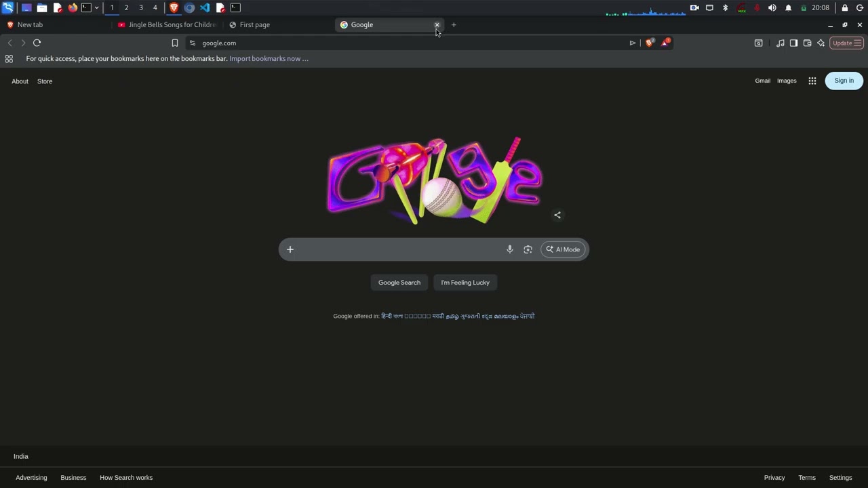Open How Search works link
This screenshot has width=868, height=488.
[126, 478]
